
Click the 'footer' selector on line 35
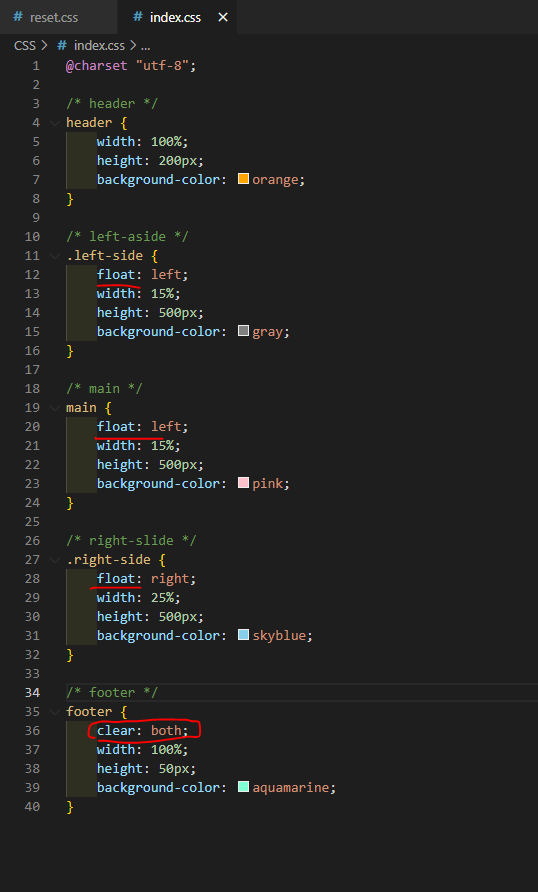coord(89,711)
